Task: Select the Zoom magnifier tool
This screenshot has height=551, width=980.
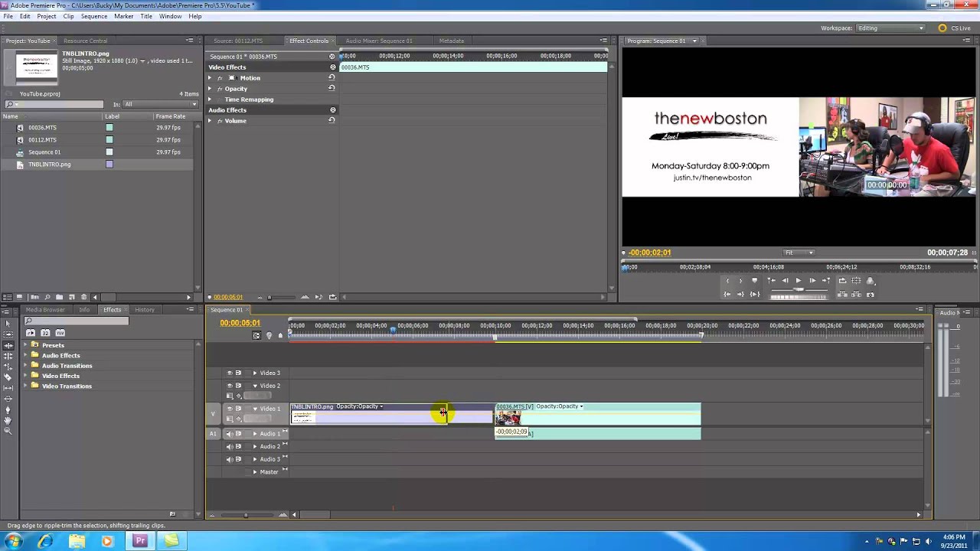Action: [8, 431]
